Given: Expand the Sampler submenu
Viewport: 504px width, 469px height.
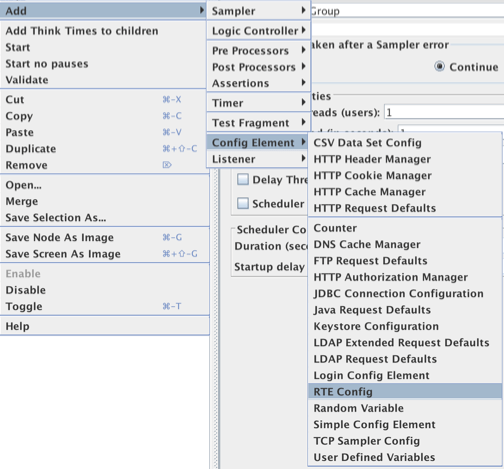Looking at the screenshot, I should [259, 11].
